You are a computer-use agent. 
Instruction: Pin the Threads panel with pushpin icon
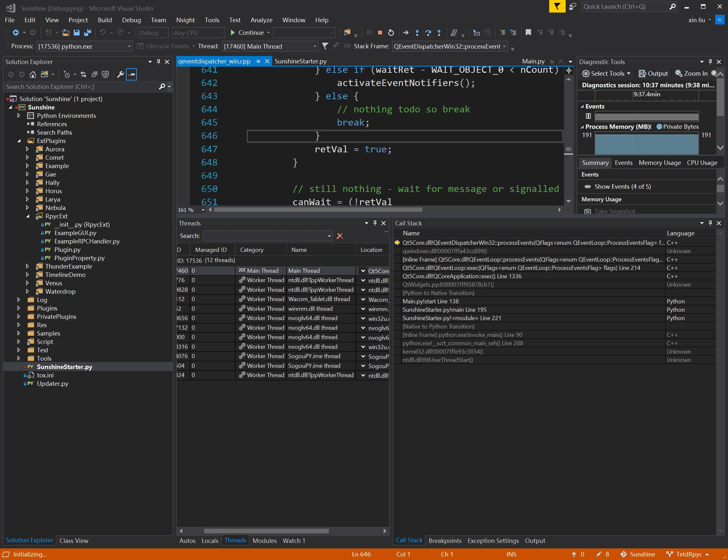click(375, 223)
